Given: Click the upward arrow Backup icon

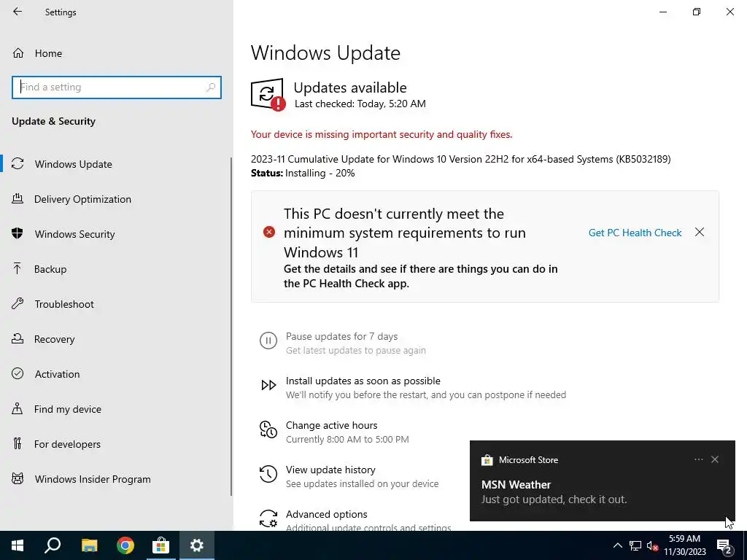Looking at the screenshot, I should (x=18, y=268).
